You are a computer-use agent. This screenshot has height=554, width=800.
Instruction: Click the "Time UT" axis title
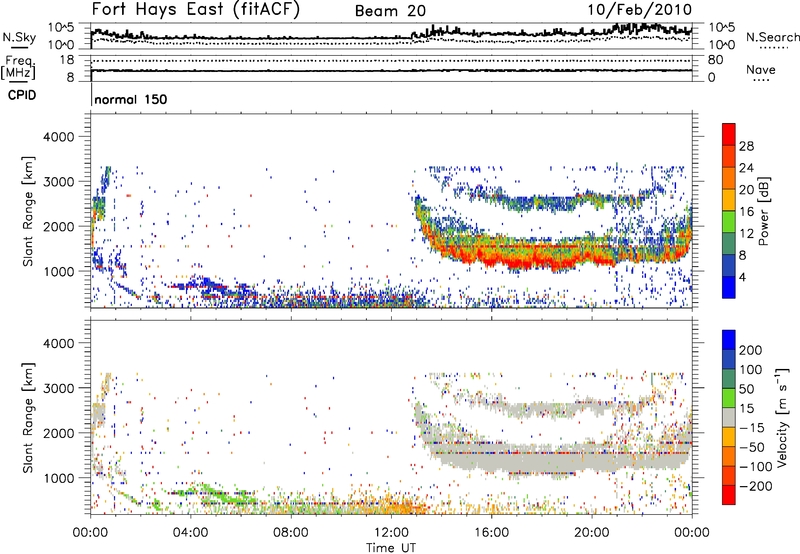[391, 548]
